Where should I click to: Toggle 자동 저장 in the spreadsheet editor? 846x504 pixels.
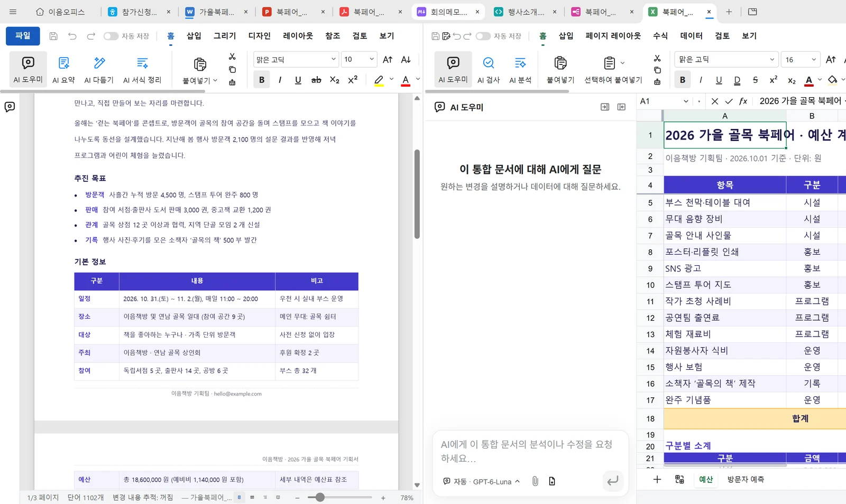tap(483, 36)
